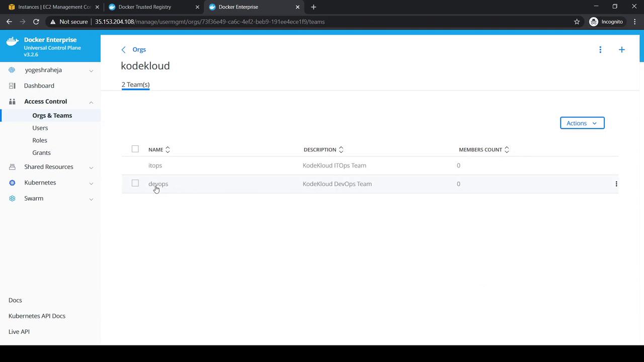
Task: Expand the Shared Resources section chevron
Action: tap(91, 167)
